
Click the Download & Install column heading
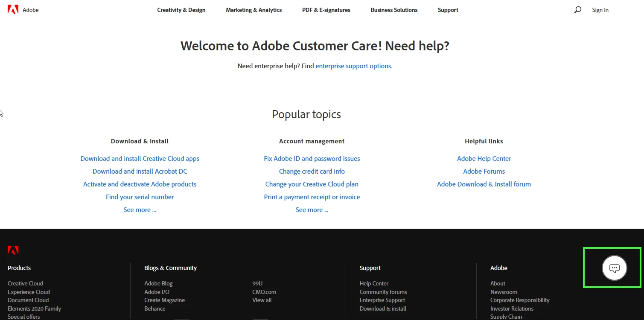(x=140, y=141)
